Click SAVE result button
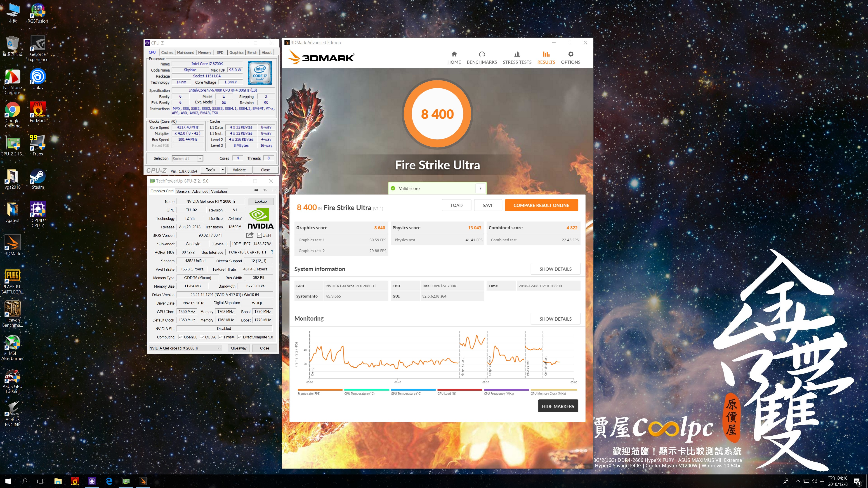The image size is (868, 488). point(488,205)
